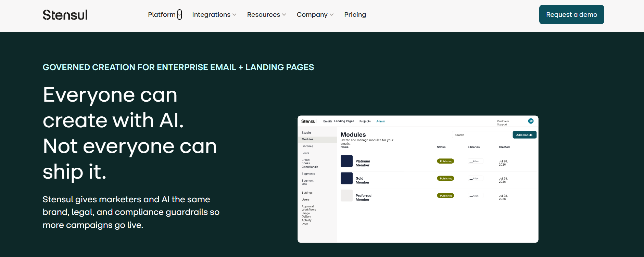Viewport: 644px width, 257px height.
Task: Click the Add module button
Action: [524, 135]
